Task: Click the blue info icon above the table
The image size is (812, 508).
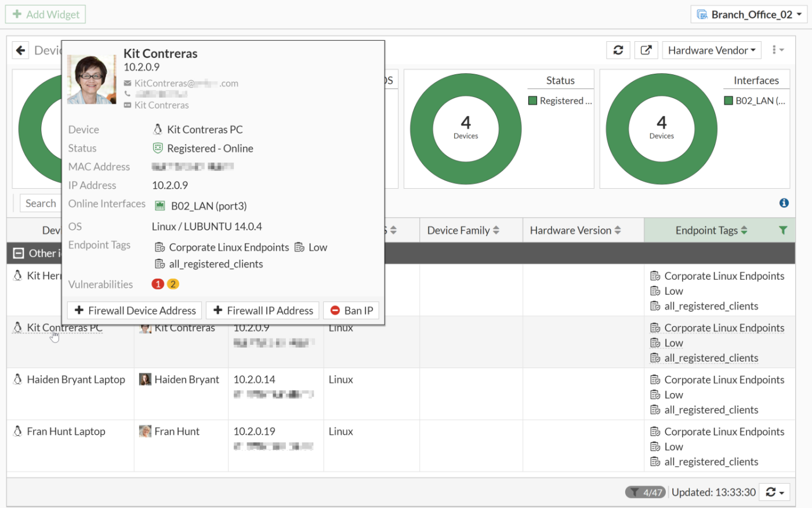Action: pyautogui.click(x=784, y=203)
